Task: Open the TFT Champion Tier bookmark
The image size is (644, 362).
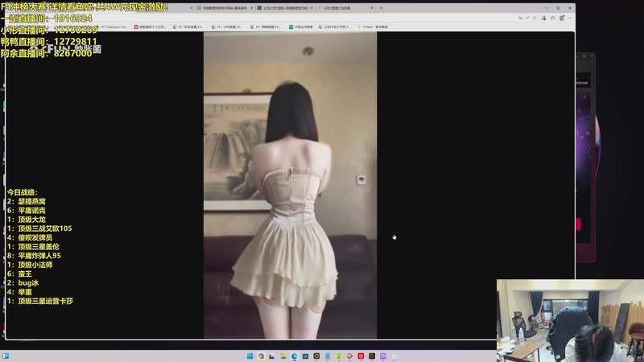Action: [x=114, y=27]
